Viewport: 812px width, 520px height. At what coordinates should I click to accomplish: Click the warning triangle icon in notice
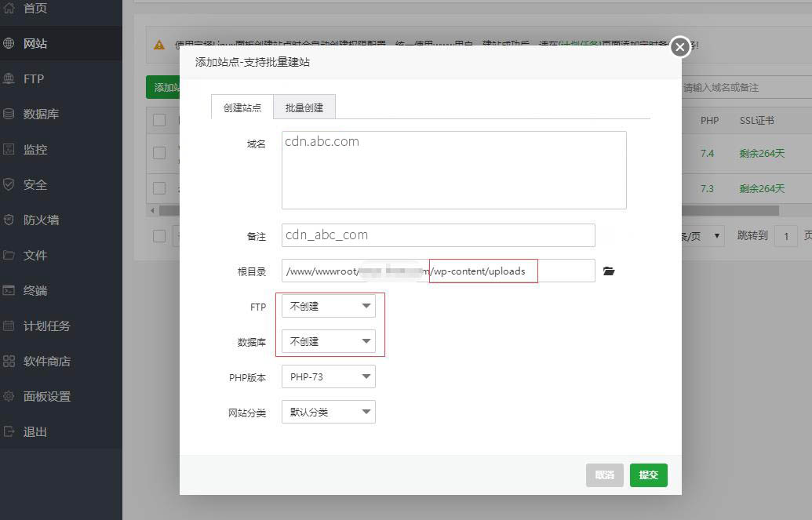(159, 45)
